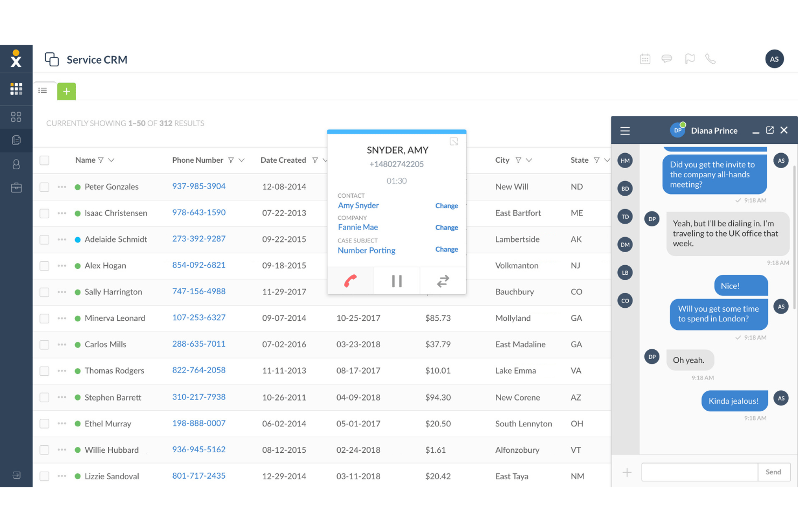Open row options for Alex Hogan
Image resolution: width=798 pixels, height=532 pixels.
tap(62, 266)
